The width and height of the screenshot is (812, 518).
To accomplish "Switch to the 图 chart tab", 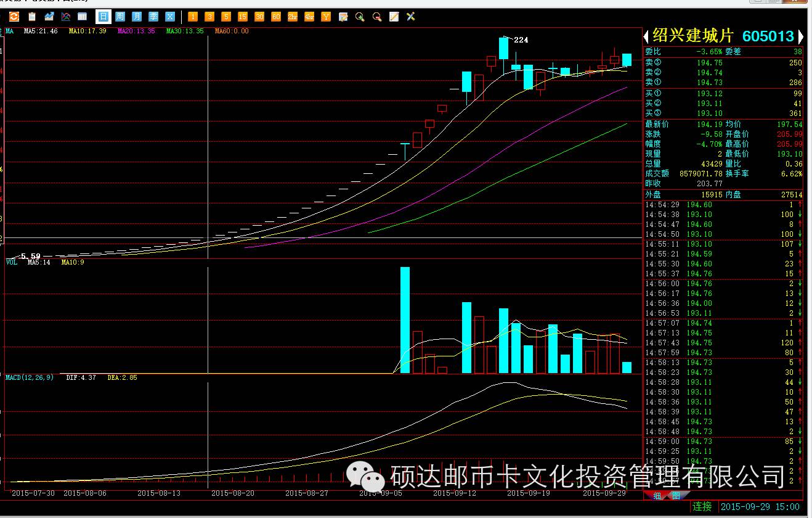I will tap(675, 496).
